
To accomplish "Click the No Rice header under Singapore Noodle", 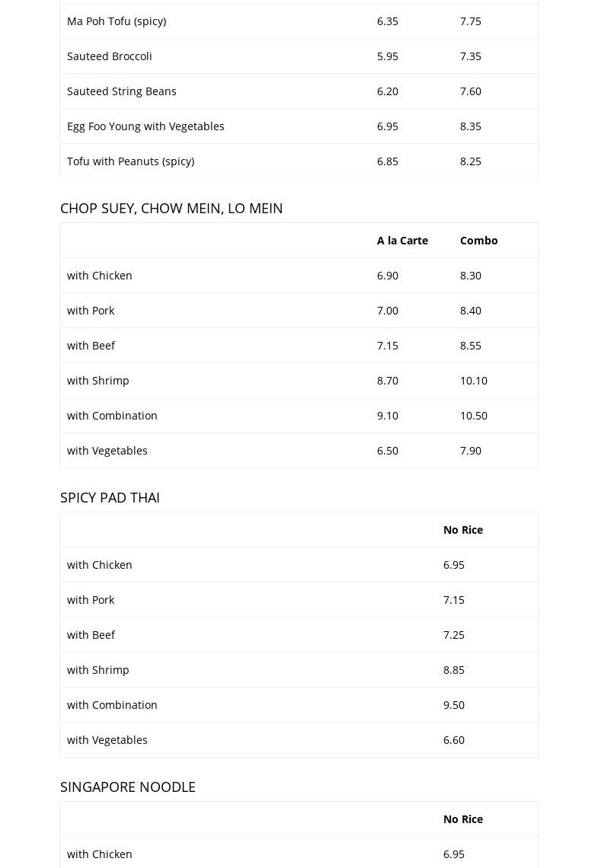I will tap(462, 819).
